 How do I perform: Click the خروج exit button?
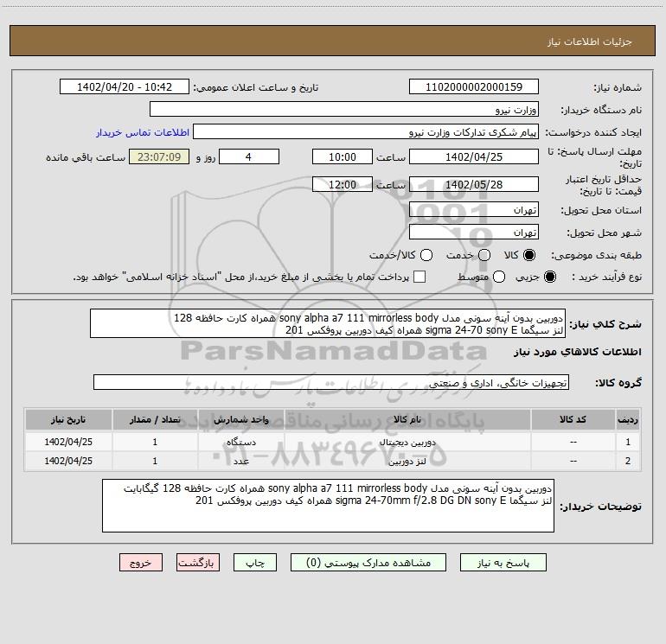click(141, 563)
